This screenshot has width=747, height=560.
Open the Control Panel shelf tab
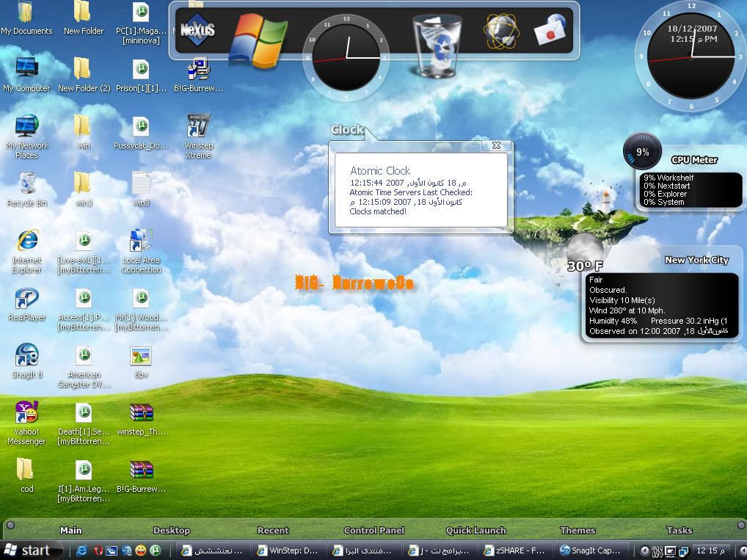click(374, 531)
